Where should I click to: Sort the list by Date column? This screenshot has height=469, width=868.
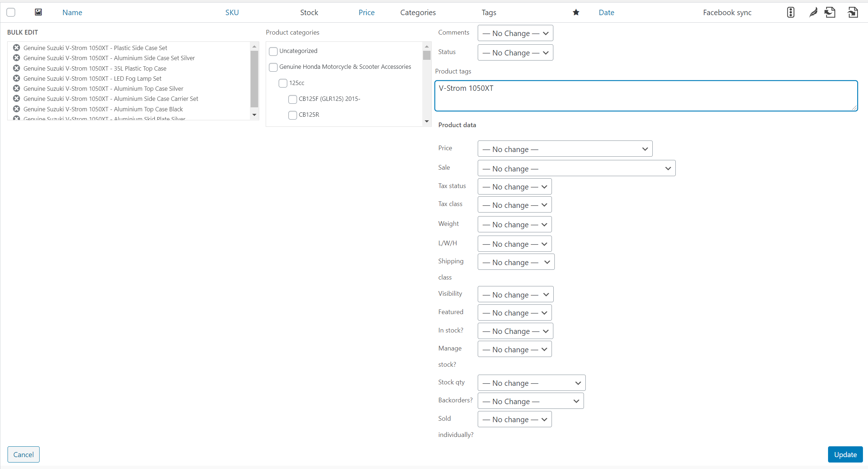point(606,13)
